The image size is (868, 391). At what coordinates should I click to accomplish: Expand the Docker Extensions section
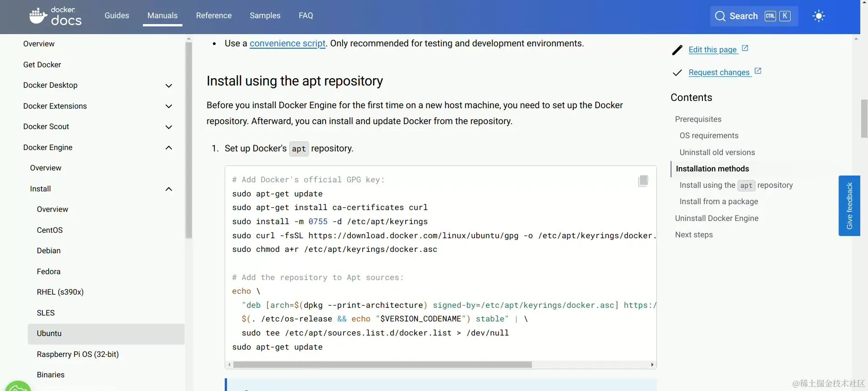coord(169,106)
